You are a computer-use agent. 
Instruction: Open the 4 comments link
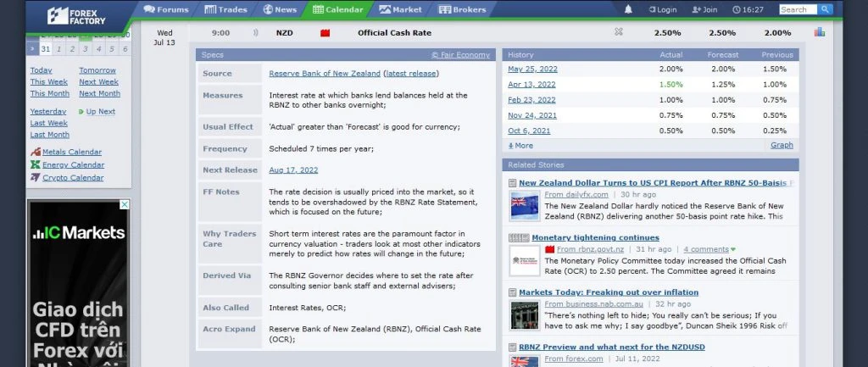[x=706, y=250]
